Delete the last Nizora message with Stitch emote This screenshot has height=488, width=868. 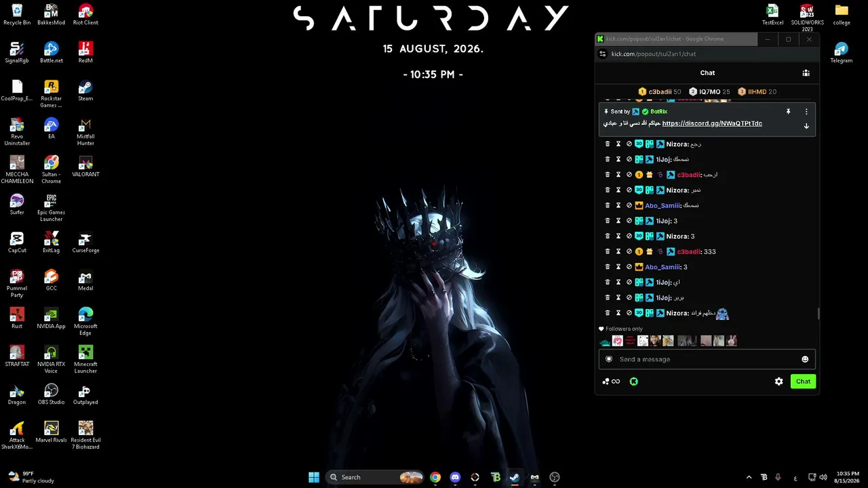608,313
